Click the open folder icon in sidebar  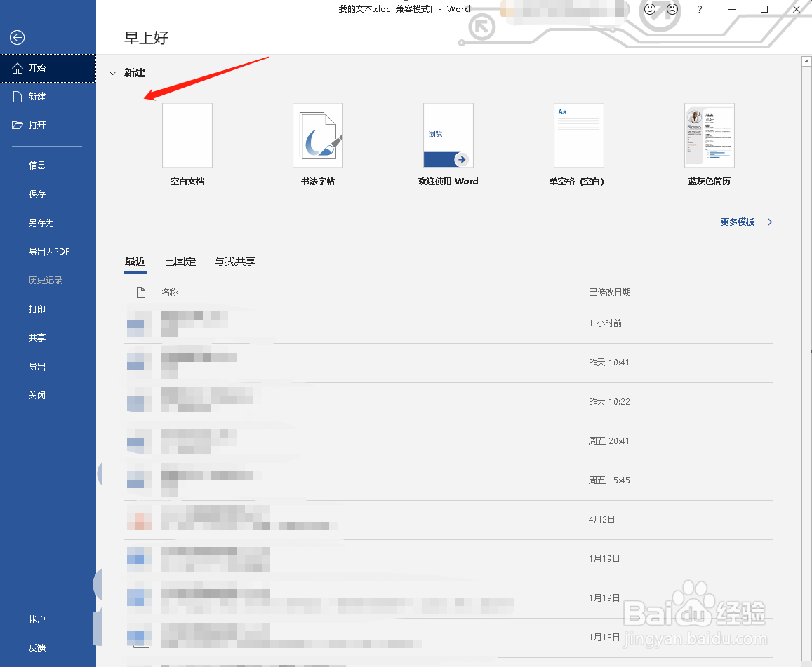18,126
